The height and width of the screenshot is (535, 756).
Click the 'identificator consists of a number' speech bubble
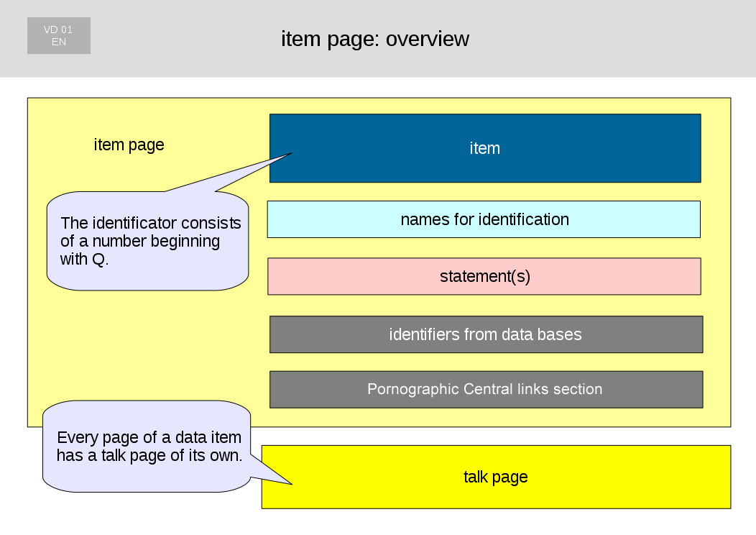tap(147, 241)
